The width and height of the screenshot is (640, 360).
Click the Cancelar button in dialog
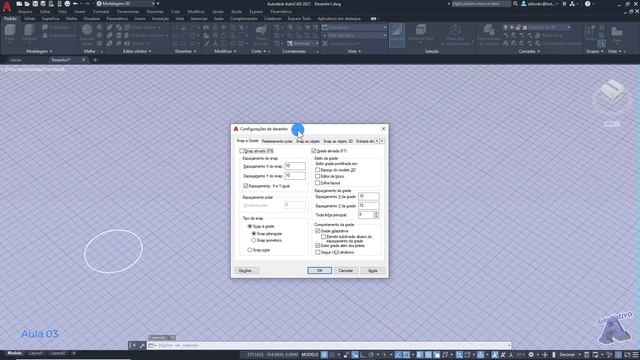(346, 271)
